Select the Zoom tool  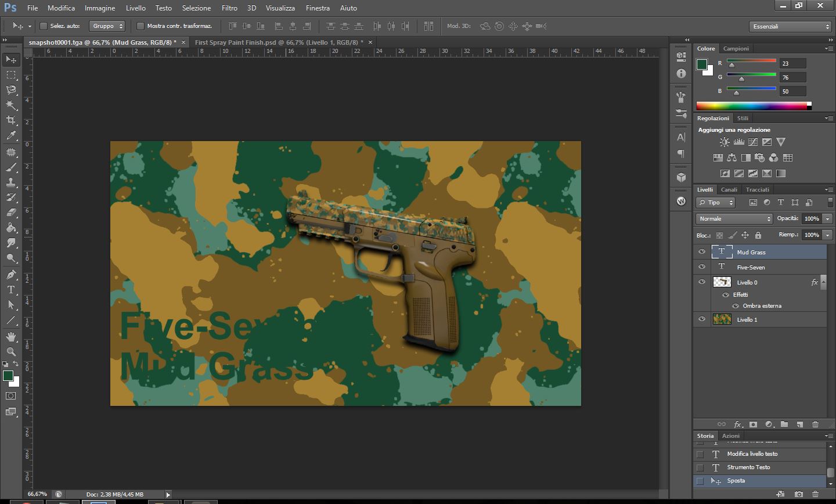pyautogui.click(x=11, y=352)
